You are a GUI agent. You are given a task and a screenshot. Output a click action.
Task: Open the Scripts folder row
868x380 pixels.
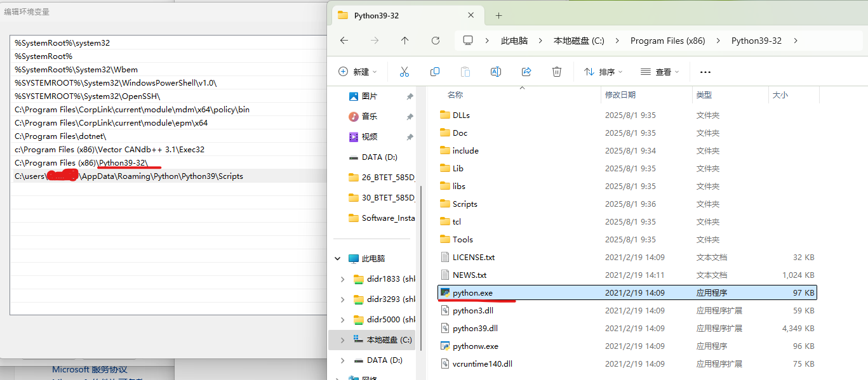click(x=627, y=204)
